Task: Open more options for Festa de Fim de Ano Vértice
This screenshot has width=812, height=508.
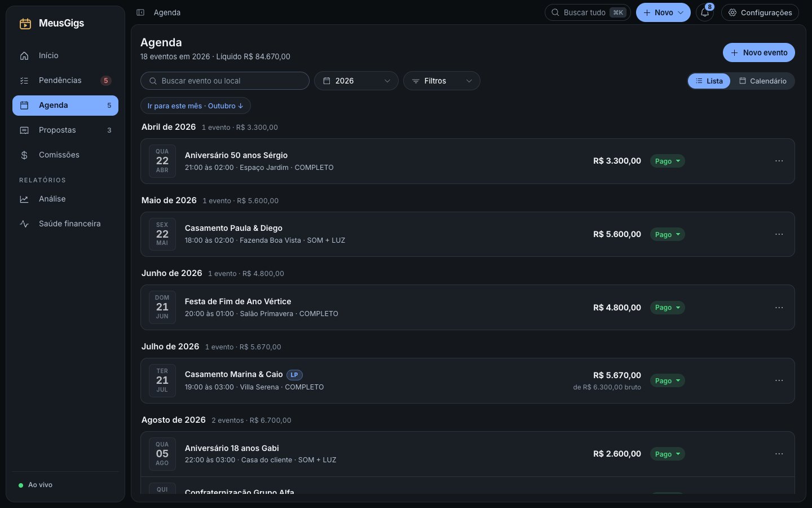Action: [779, 308]
